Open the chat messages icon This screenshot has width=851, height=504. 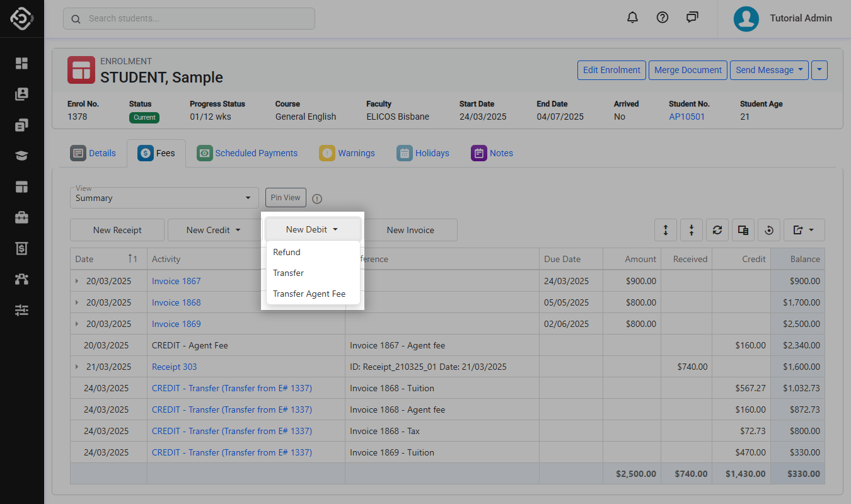692,18
